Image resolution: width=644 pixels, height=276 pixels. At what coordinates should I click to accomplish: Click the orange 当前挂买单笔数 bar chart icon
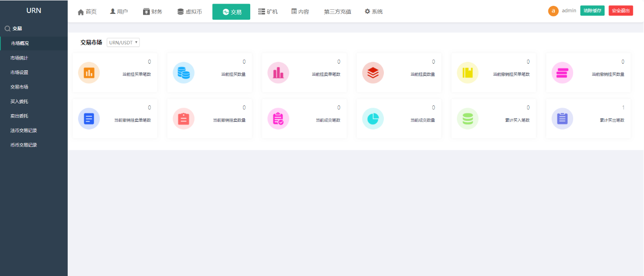89,73
